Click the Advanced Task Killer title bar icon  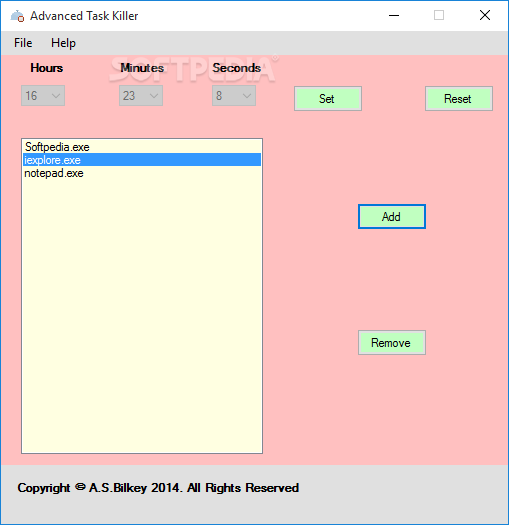pyautogui.click(x=17, y=16)
